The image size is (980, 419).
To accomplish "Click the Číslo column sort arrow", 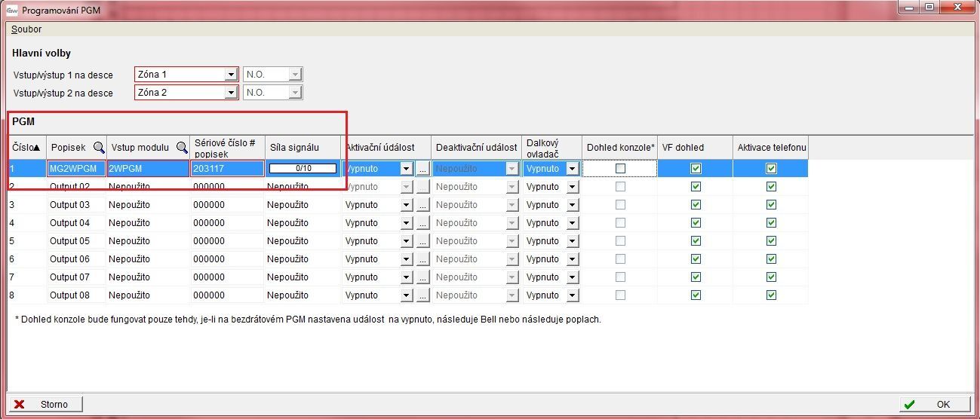I will click(36, 148).
